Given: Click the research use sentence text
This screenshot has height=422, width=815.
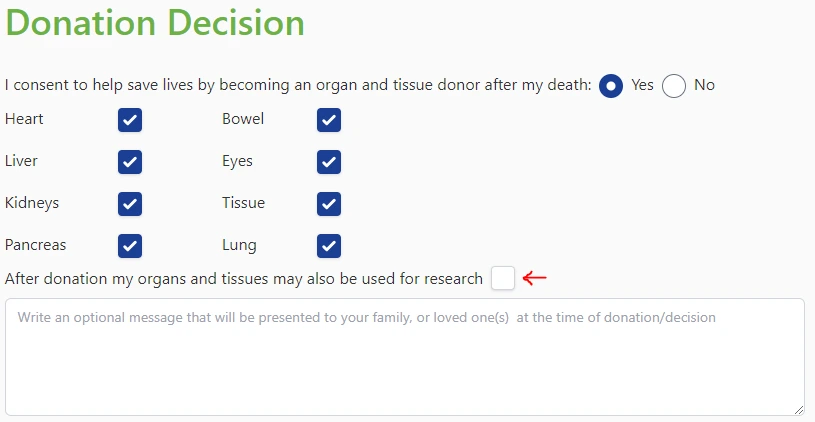Looking at the screenshot, I should (244, 279).
